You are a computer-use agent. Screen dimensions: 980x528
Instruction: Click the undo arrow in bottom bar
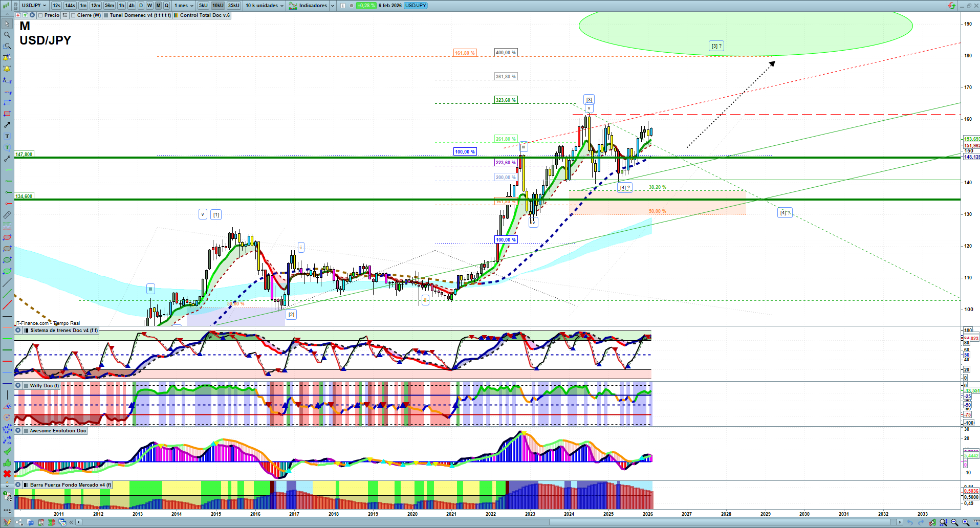pyautogui.click(x=910, y=522)
